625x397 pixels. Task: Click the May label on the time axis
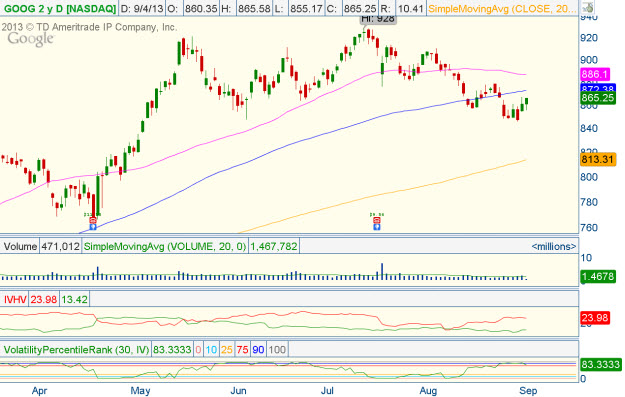point(140,391)
